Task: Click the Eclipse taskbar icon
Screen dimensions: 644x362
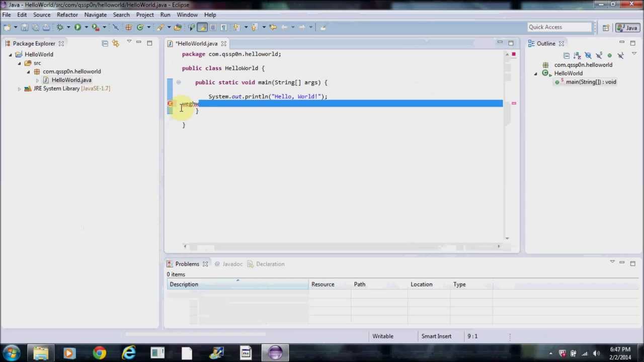Action: tap(275, 353)
